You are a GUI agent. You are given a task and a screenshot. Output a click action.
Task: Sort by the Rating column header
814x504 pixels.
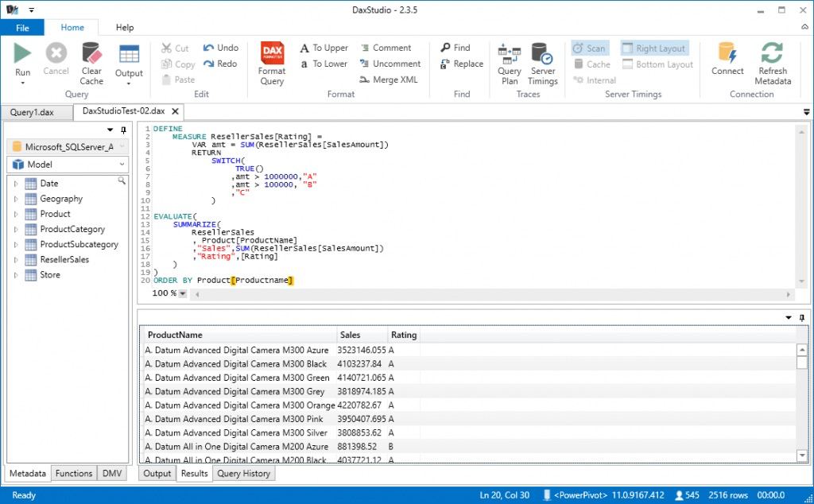coord(403,335)
